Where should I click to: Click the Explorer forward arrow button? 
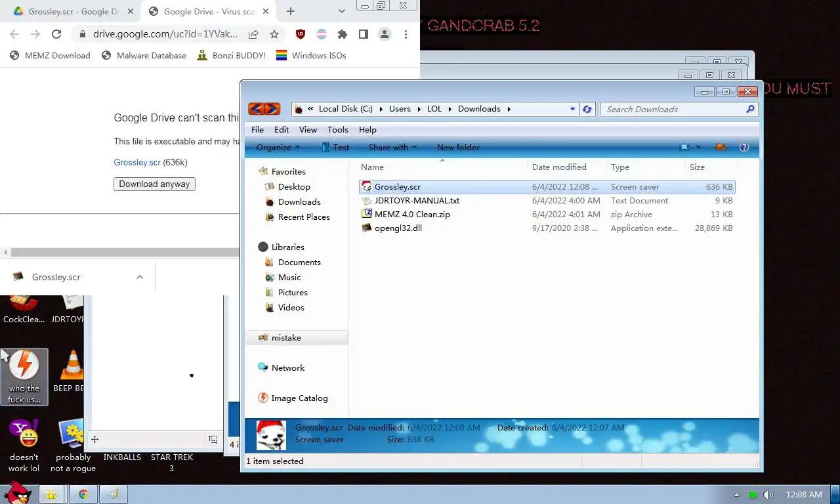pos(272,109)
